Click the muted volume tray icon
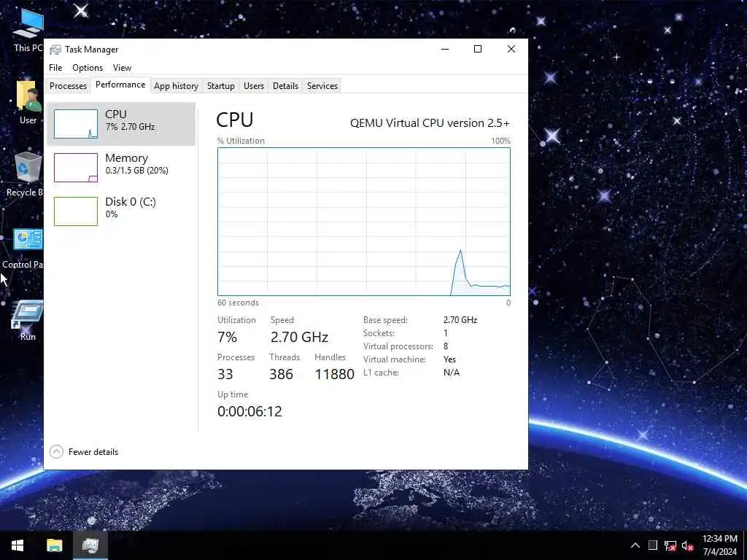The image size is (747, 560). click(x=687, y=545)
